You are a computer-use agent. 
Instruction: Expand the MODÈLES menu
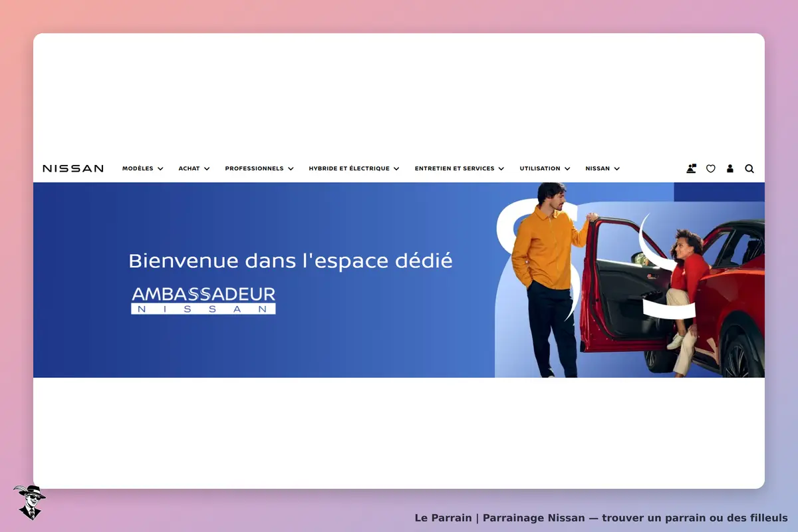pyautogui.click(x=143, y=169)
